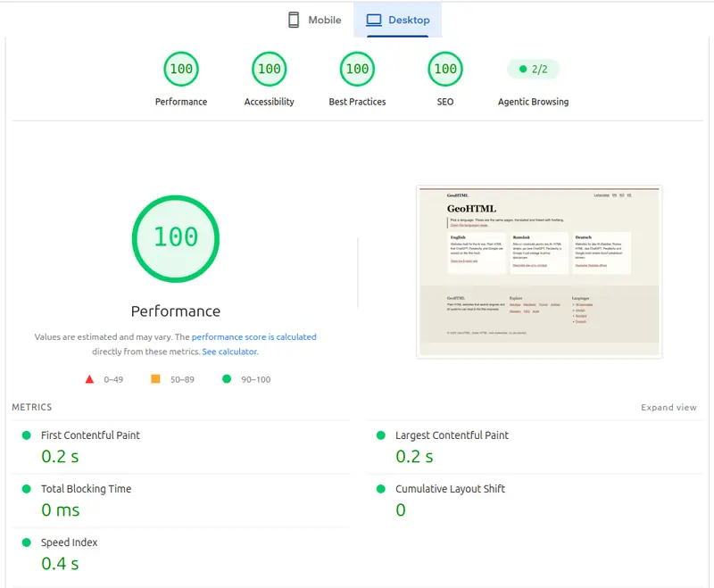714x588 pixels.
Task: Click the 50–89 legend range text
Action: [x=182, y=379]
